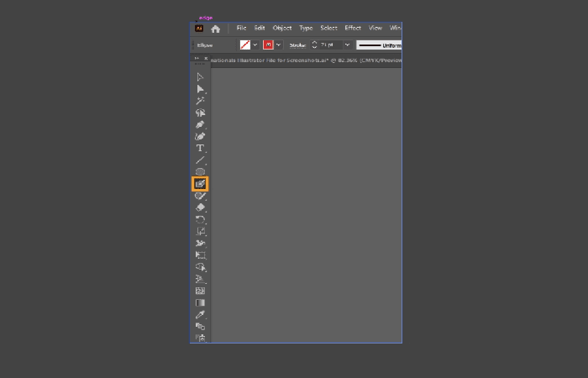The image size is (588, 378).
Task: Select the Illustrator File for Screenshots.ai tab
Action: pyautogui.click(x=306, y=60)
